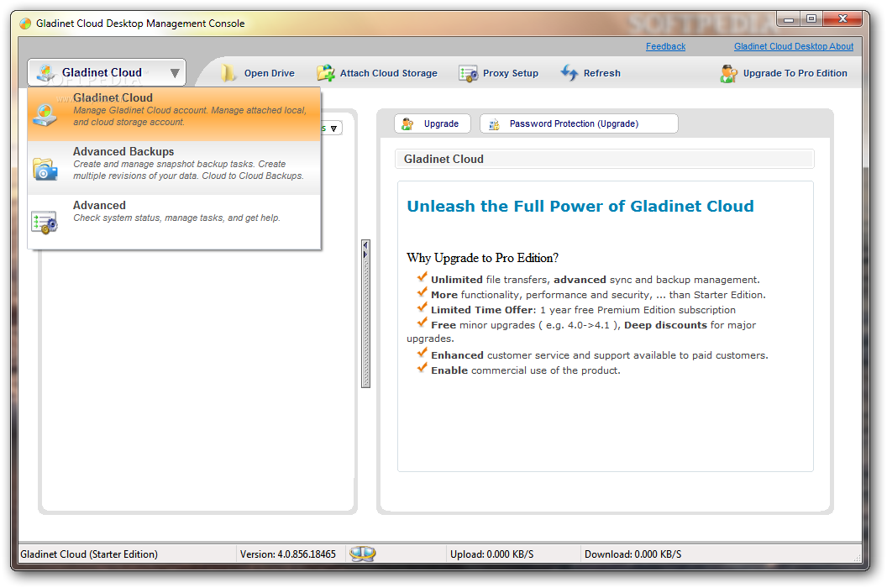Screen dimensions: 887x588
Task: Click the Attach Cloud Storage label
Action: tap(389, 73)
